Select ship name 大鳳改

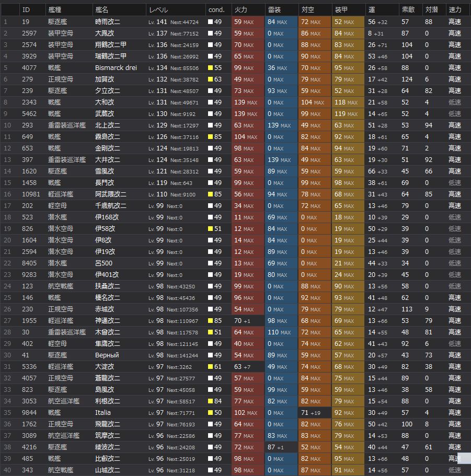(x=105, y=33)
